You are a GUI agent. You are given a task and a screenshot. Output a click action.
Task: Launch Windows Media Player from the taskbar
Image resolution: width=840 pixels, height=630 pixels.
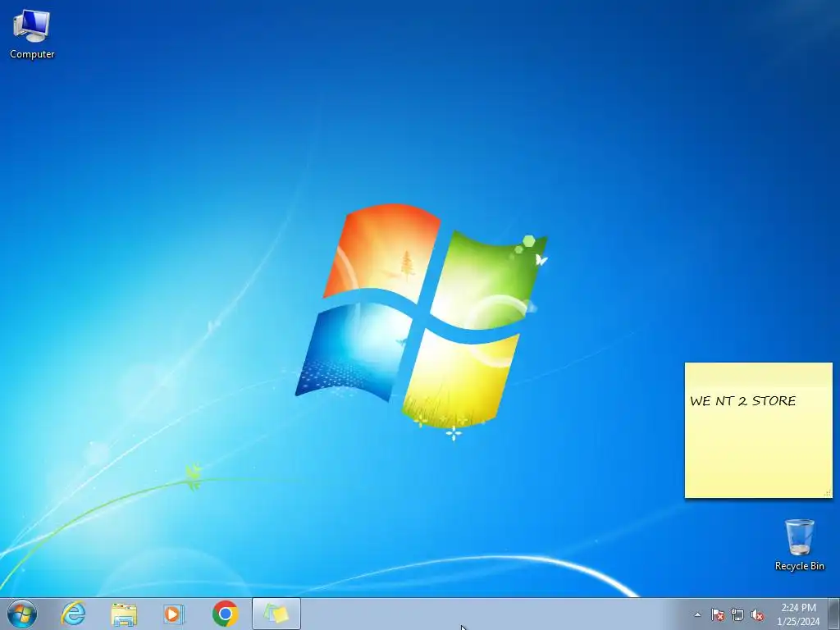pyautogui.click(x=174, y=614)
